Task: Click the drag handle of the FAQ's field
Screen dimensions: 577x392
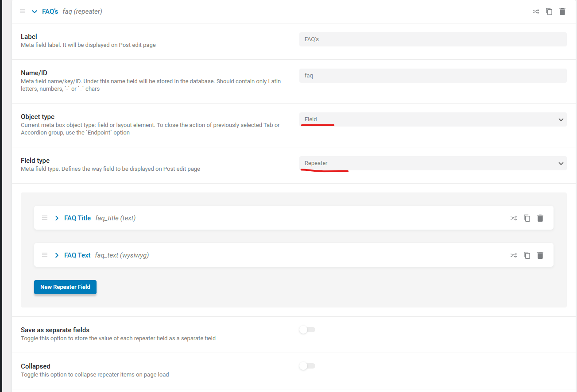Action: click(23, 12)
